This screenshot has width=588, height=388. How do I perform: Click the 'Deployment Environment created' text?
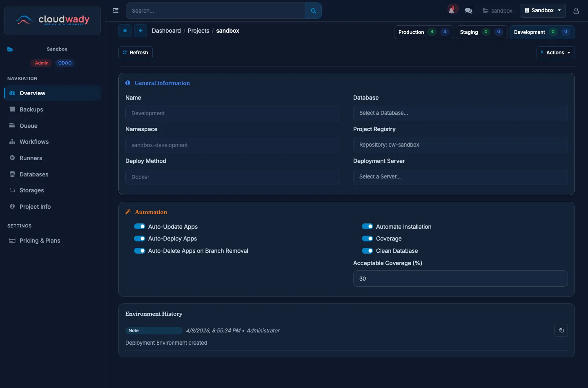pos(166,343)
